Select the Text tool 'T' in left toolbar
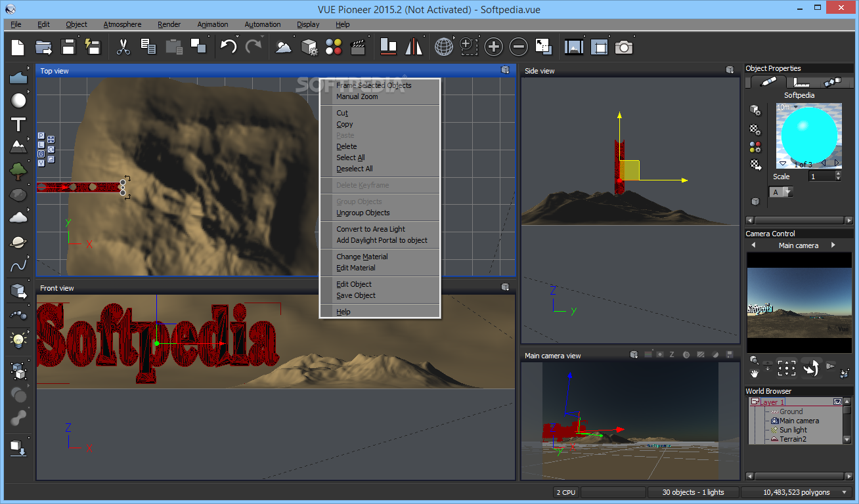 click(18, 125)
